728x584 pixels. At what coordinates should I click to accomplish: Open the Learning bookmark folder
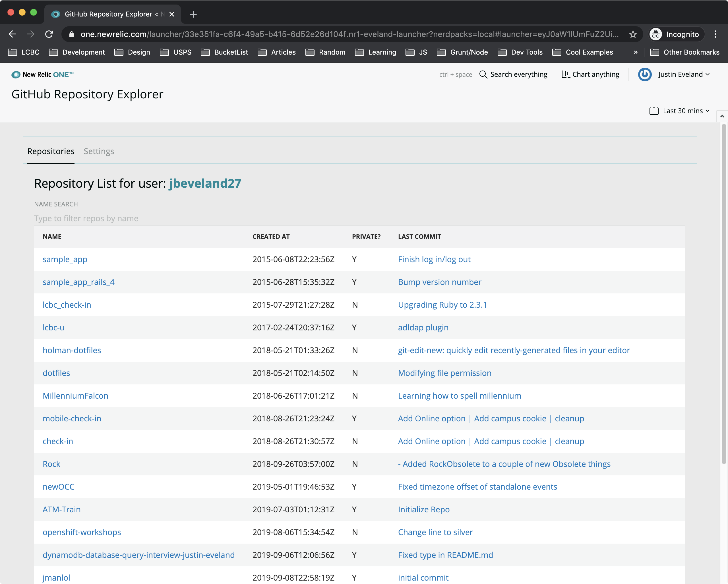click(x=375, y=52)
